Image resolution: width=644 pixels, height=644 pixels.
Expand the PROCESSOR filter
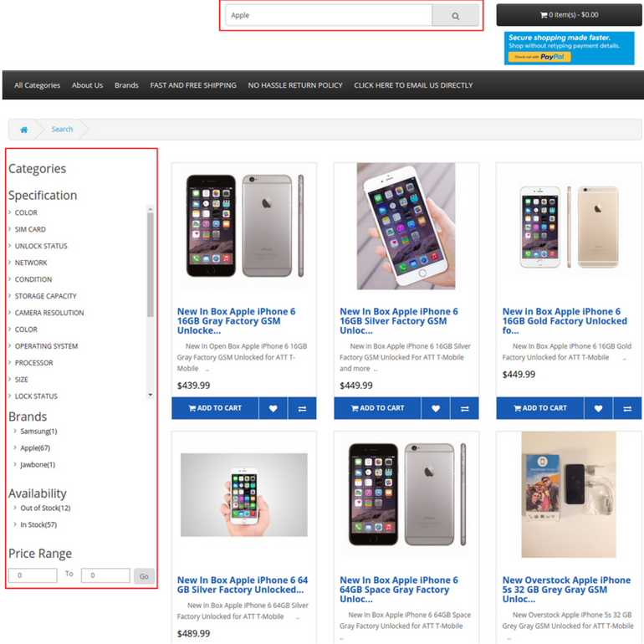[x=33, y=363]
